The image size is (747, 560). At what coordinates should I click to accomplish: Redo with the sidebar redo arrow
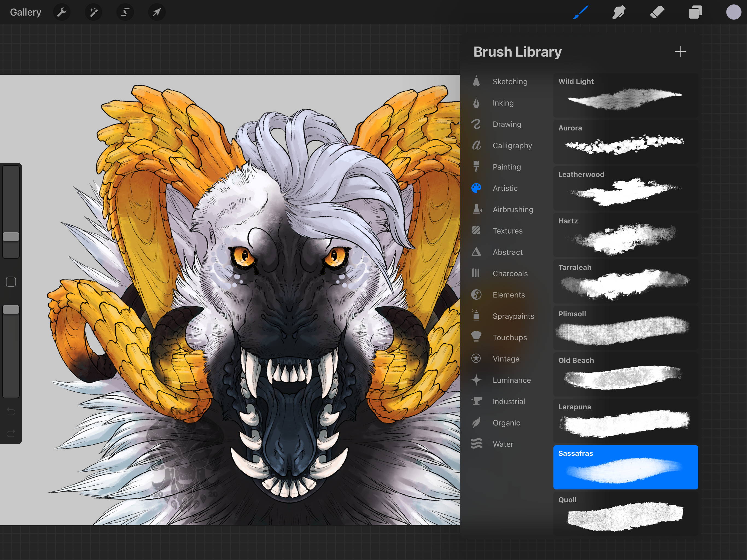tap(11, 433)
